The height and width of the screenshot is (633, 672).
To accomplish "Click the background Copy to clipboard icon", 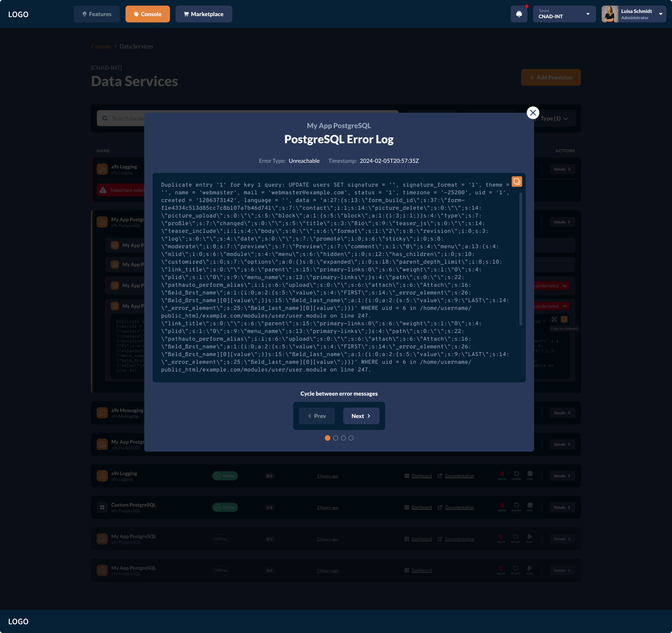I will point(564,319).
